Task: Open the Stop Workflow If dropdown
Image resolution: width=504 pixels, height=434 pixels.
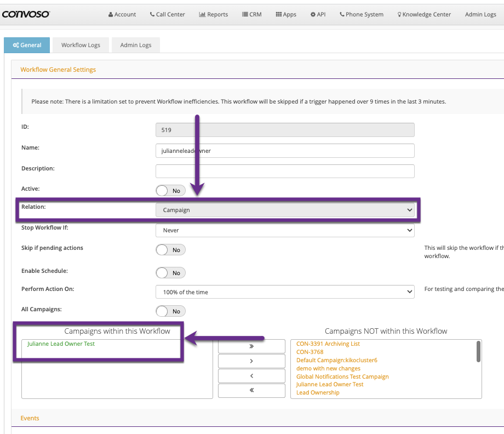Action: (285, 231)
